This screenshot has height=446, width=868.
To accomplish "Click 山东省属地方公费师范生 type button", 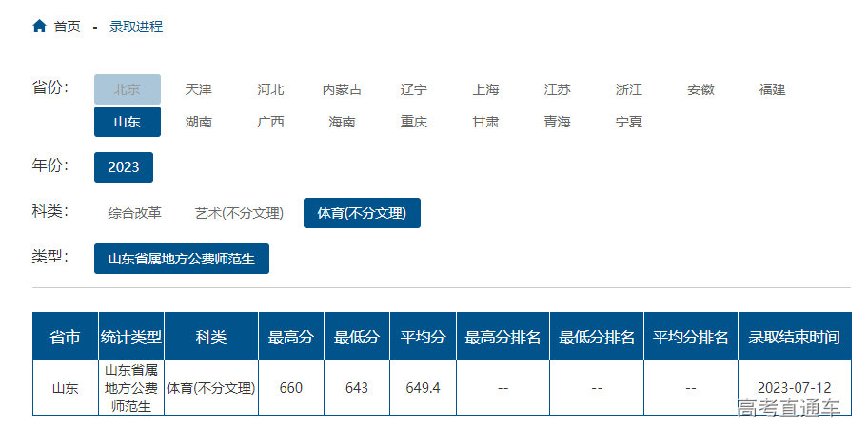I will point(182,259).
